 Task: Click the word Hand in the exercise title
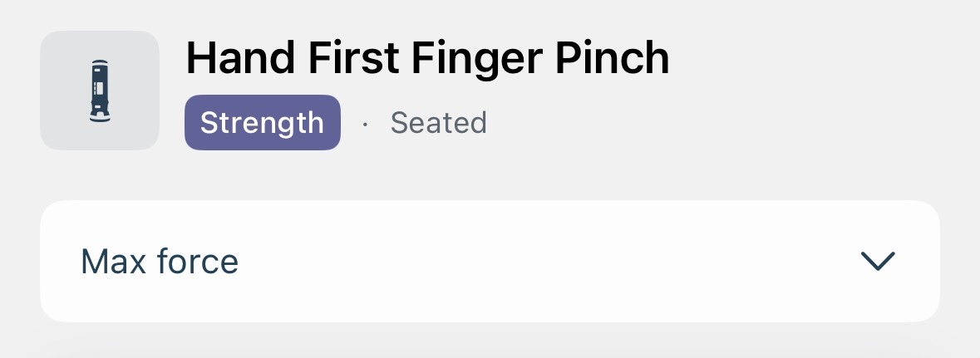click(240, 57)
